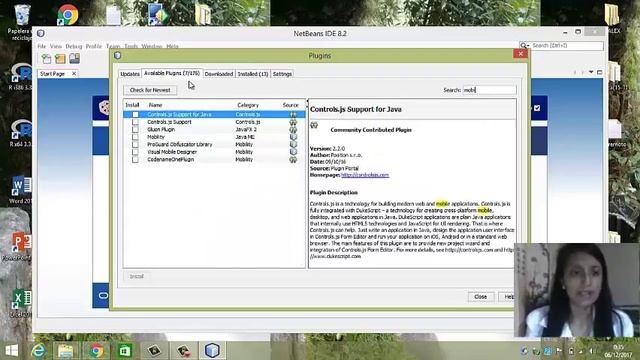Click the source icon of ProGuard Obfuscator Library
640x360 pixels.
[x=293, y=144]
